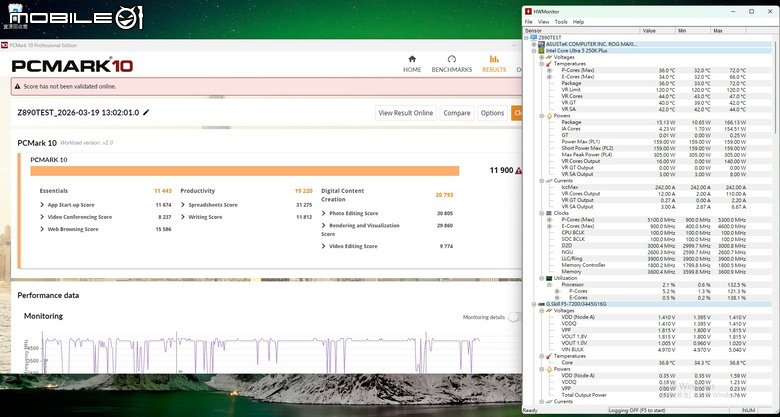The width and height of the screenshot is (780, 417).
Task: Open the File menu in HWMonitor
Action: coord(528,22)
